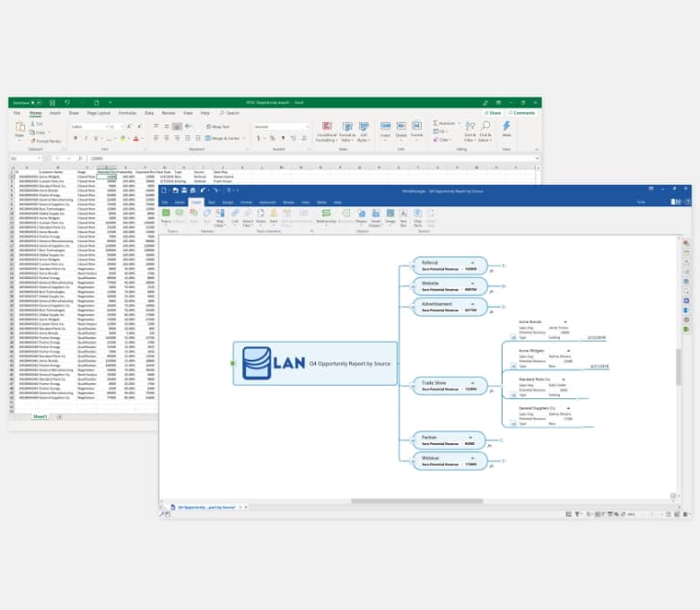Click Paste in the Excel ribbon
The height and width of the screenshot is (610, 700).
pos(20,130)
